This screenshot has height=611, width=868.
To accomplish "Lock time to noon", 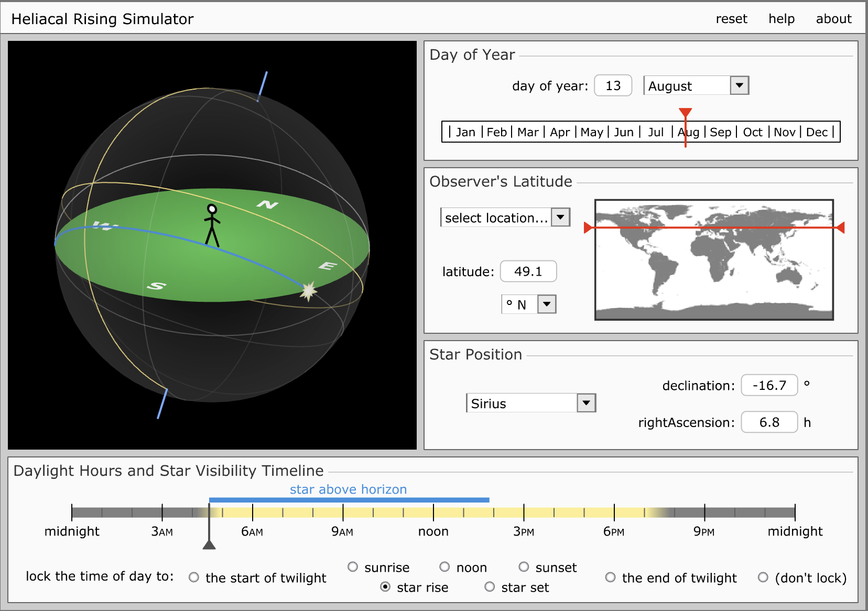I will [444, 566].
